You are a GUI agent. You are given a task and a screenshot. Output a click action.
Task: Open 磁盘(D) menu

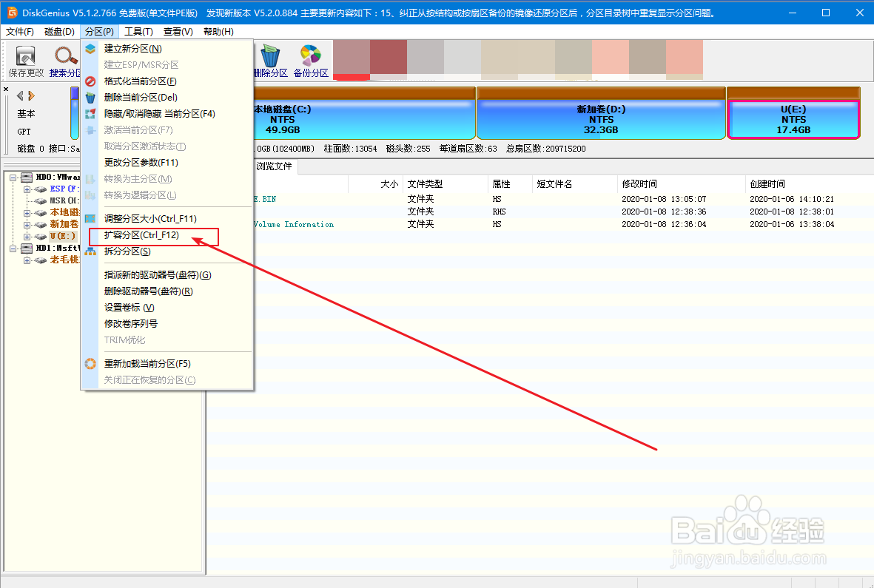click(59, 32)
